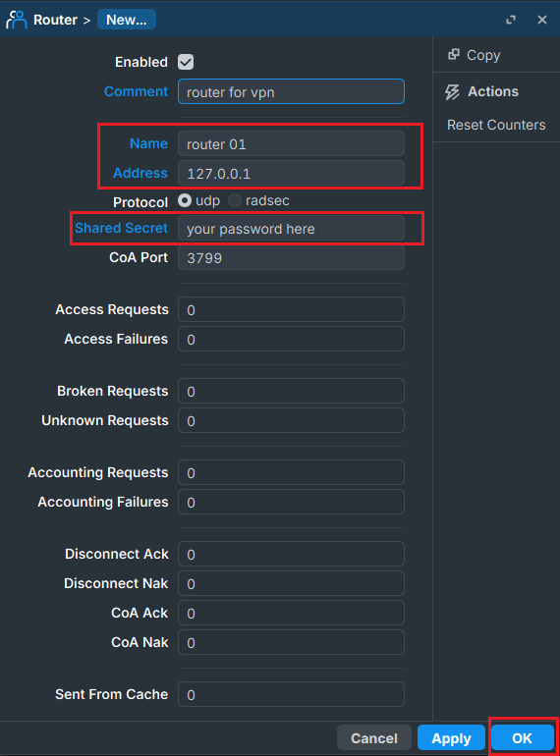Click the Shared Secret input field
The image size is (560, 756).
coord(291,228)
